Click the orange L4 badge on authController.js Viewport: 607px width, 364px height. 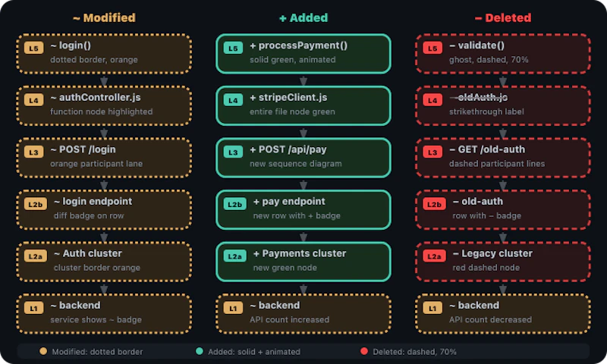click(x=33, y=100)
